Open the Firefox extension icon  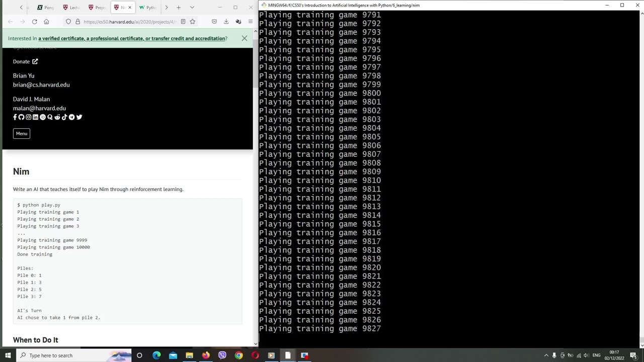(238, 22)
